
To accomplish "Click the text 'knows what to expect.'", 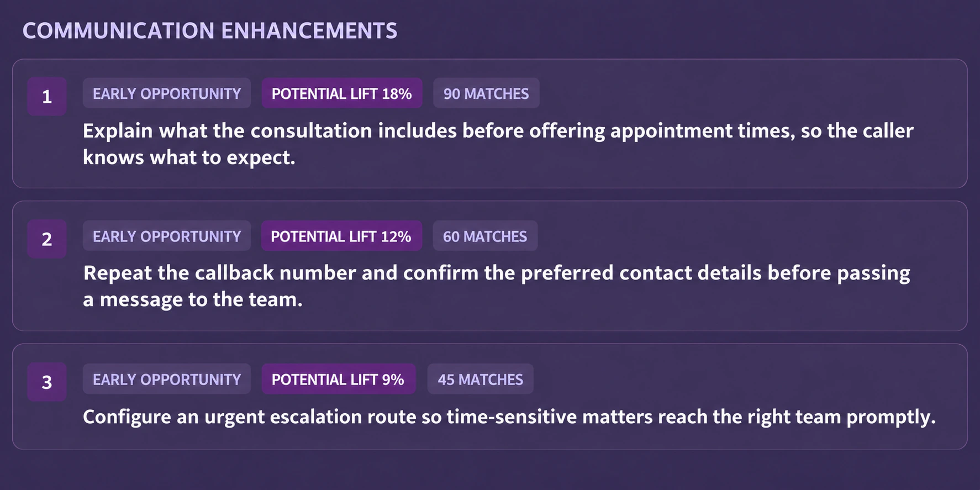I will click(189, 158).
